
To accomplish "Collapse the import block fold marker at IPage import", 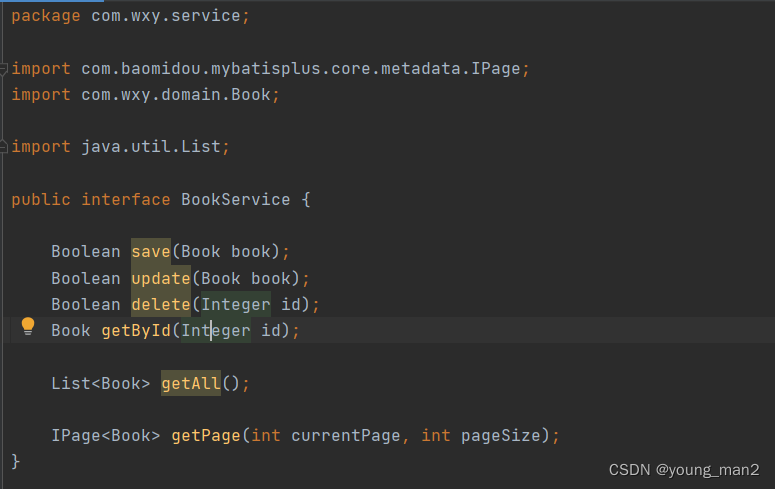I will pyautogui.click(x=3, y=69).
